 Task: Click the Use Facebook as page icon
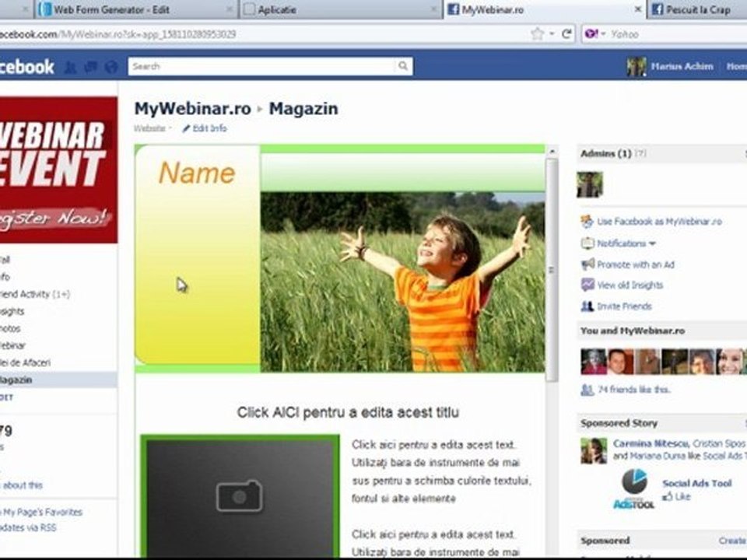tap(587, 222)
